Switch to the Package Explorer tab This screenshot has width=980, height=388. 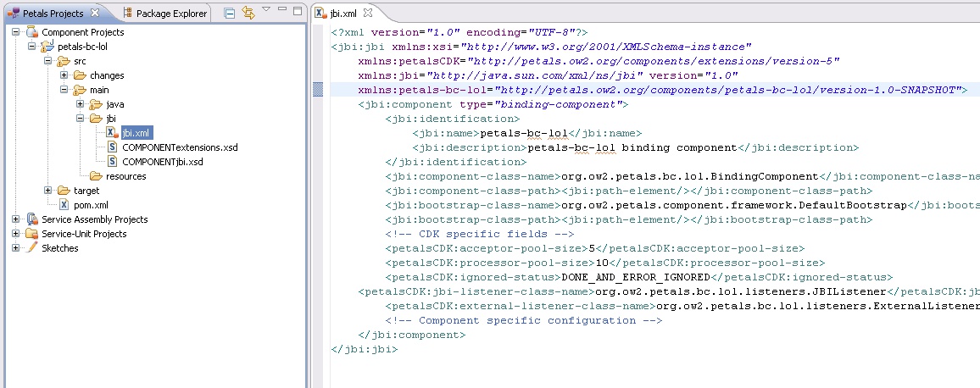pyautogui.click(x=164, y=14)
